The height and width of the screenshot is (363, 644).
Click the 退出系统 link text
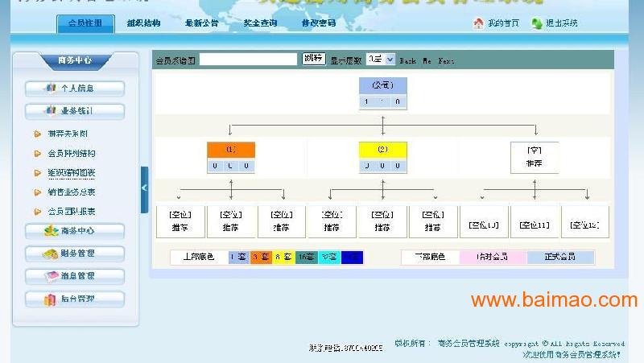click(x=561, y=23)
